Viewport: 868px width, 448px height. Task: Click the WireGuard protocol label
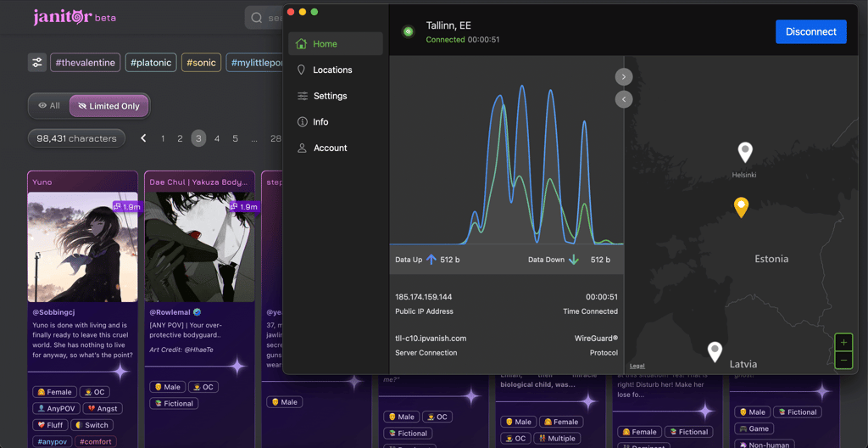pos(596,339)
